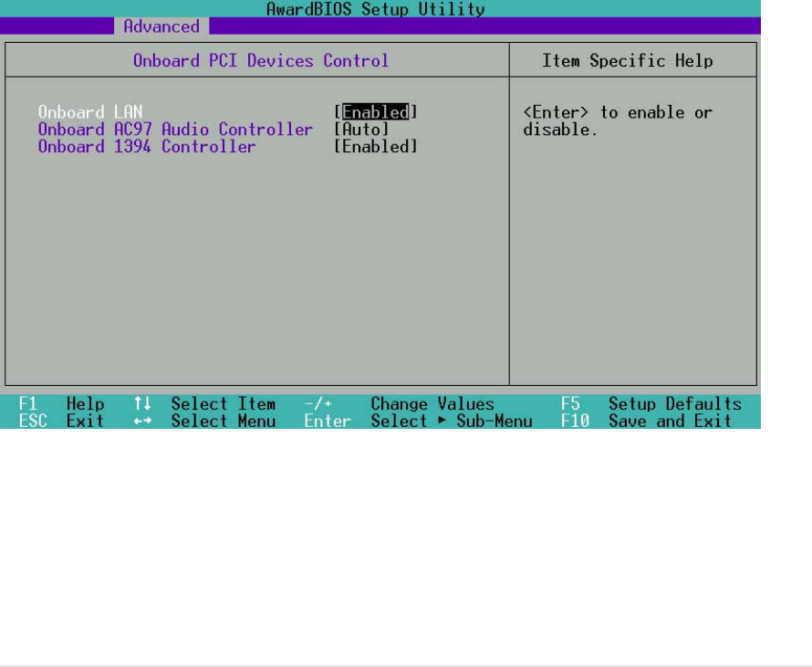Click the Enter Select Sub-Menu key hint
Screen dimensions: 812x667
[328, 421]
